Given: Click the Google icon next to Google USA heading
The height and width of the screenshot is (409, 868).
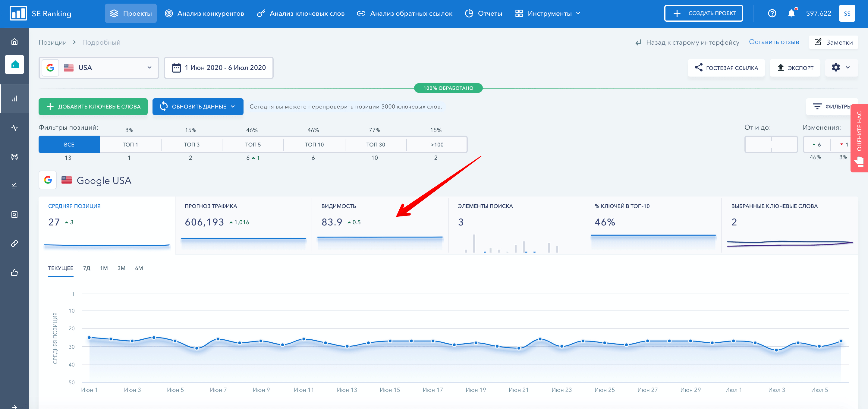Looking at the screenshot, I should [x=48, y=180].
